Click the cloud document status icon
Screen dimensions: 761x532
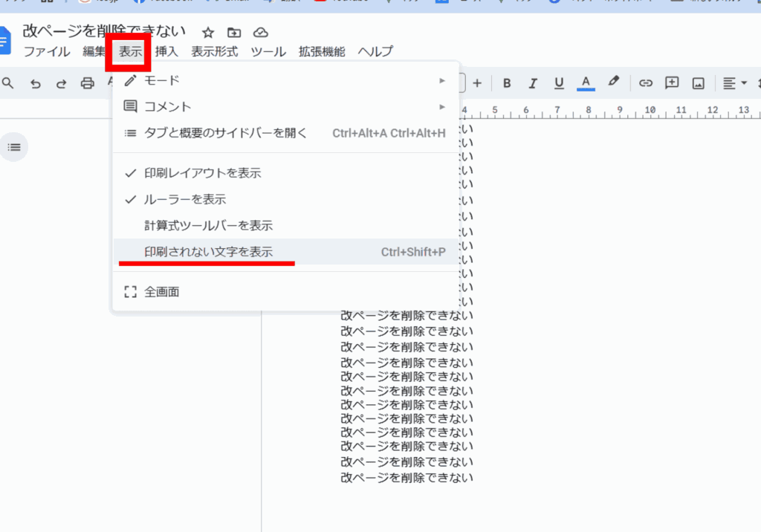[260, 32]
